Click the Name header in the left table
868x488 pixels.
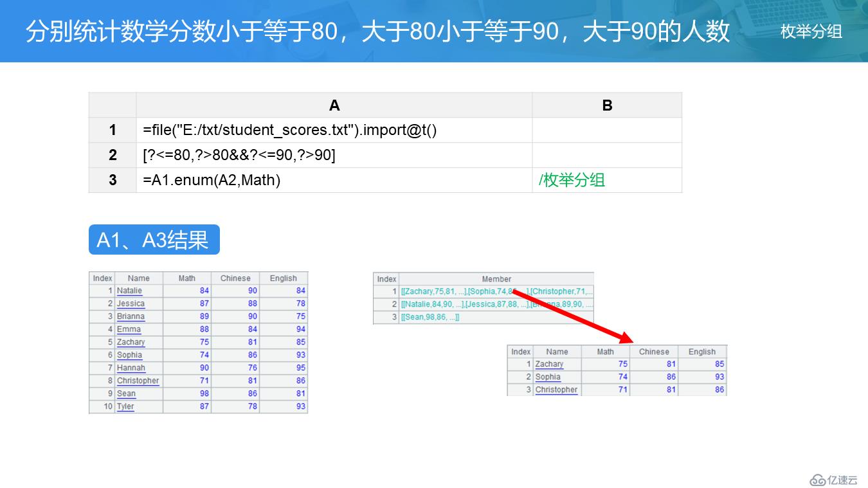139,278
